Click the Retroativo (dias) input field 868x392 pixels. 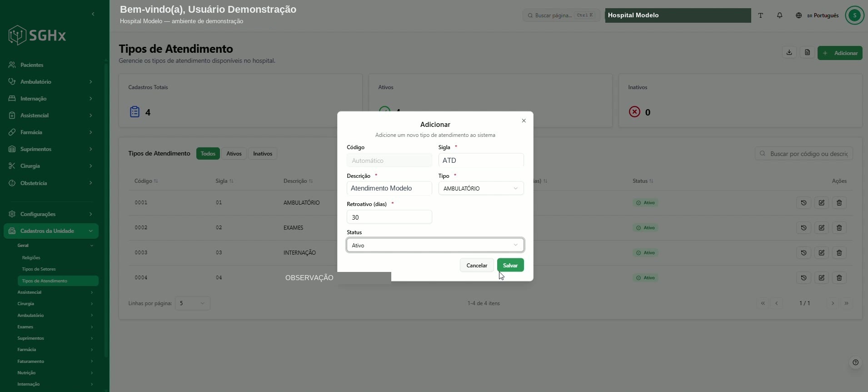389,217
